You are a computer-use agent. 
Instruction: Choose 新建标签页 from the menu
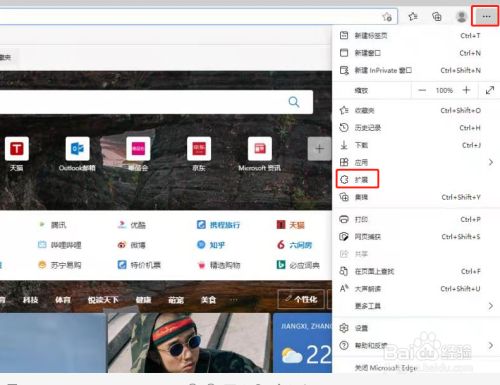(416, 35)
